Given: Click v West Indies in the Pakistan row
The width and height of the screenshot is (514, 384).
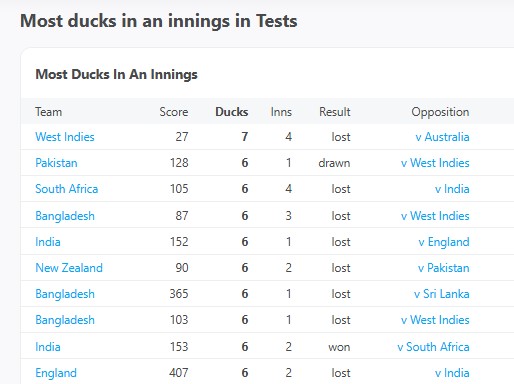Looking at the screenshot, I should [435, 163].
